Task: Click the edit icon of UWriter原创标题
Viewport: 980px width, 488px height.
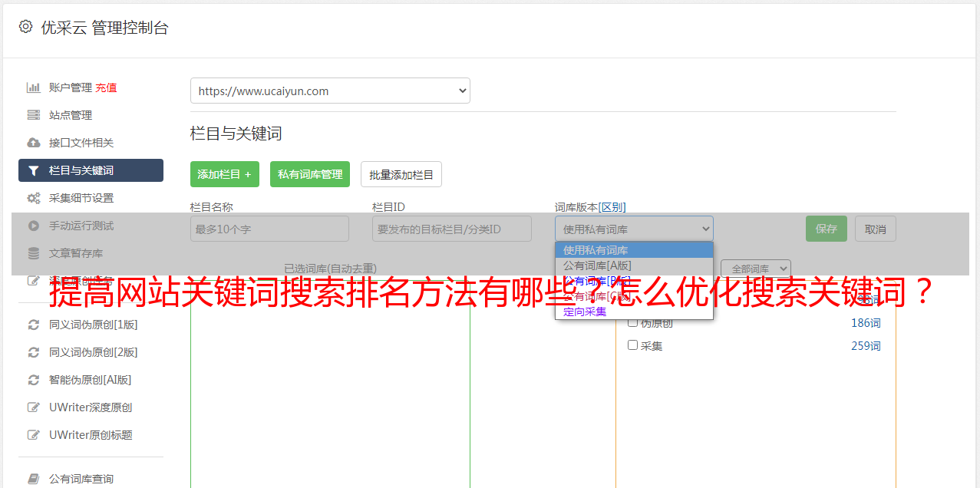Action: pos(34,435)
